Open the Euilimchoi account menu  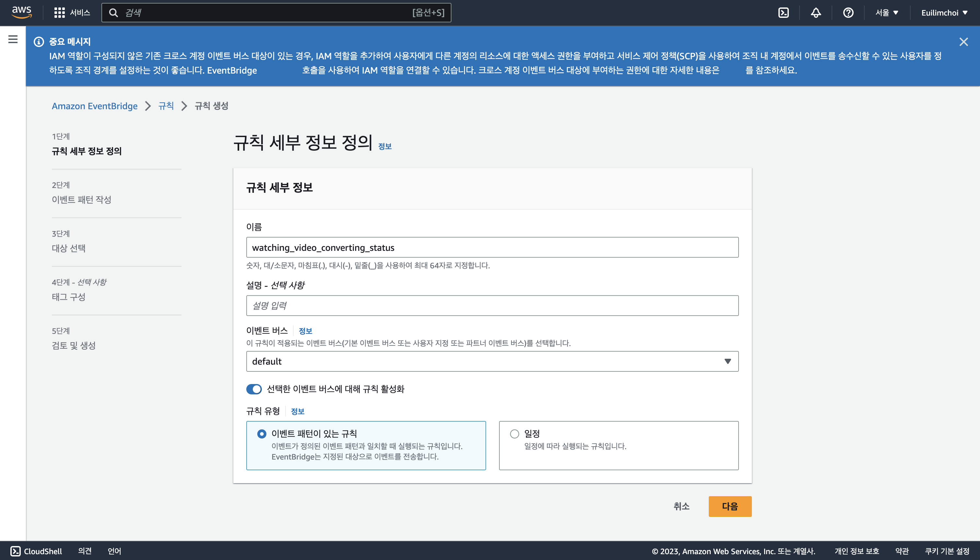(944, 13)
